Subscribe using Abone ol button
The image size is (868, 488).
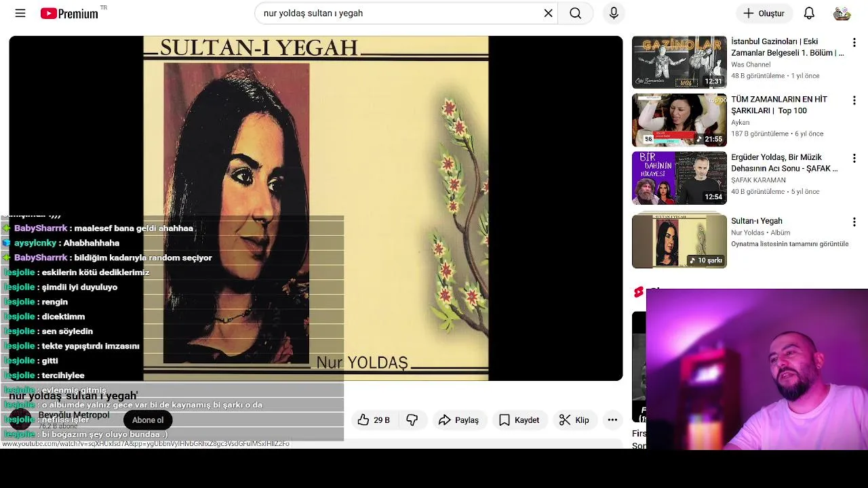[148, 420]
